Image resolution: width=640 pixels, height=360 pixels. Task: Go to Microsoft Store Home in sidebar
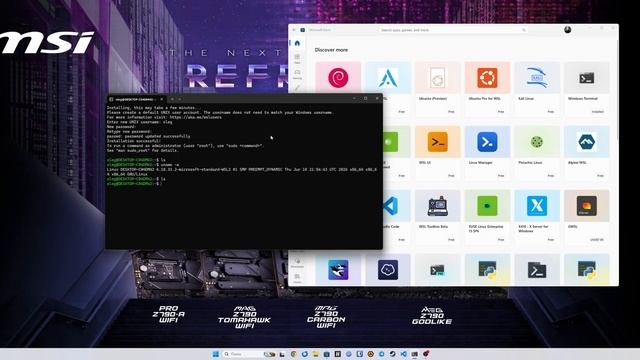coord(297,43)
